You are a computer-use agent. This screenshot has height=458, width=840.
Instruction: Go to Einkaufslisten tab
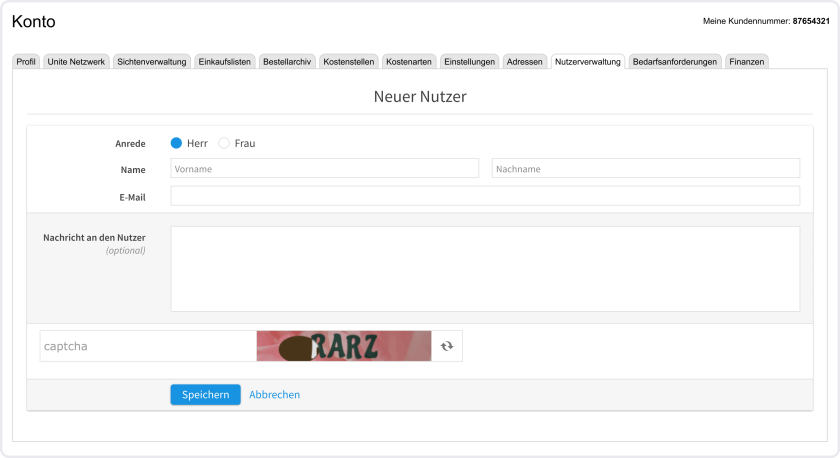pos(225,62)
